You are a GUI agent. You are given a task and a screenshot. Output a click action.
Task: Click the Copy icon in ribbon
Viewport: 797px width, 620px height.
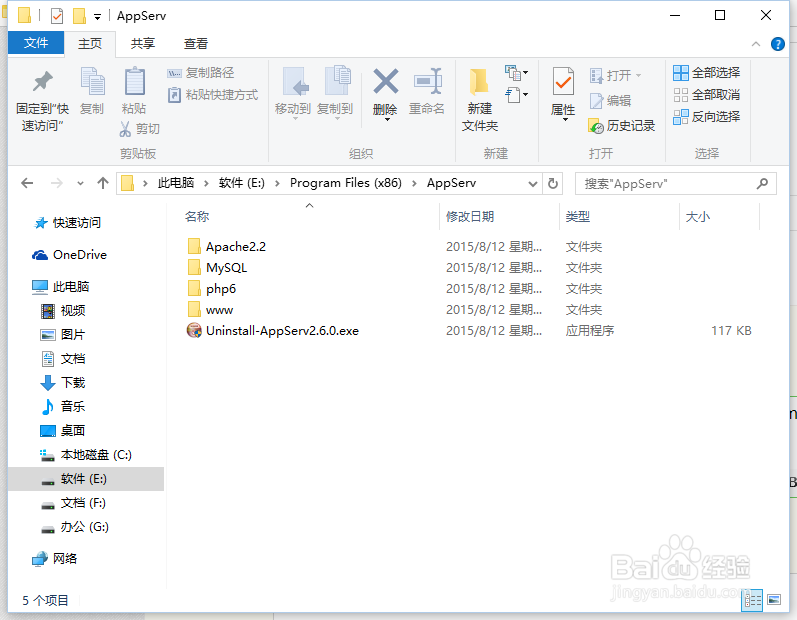click(x=93, y=81)
